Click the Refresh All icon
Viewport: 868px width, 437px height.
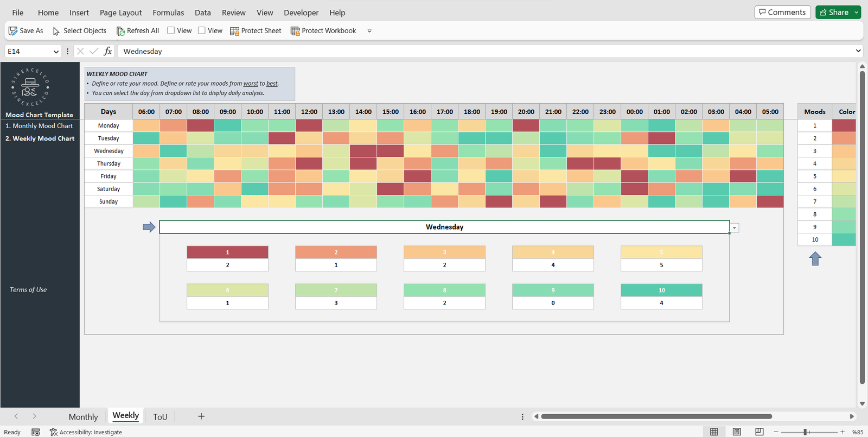point(120,31)
